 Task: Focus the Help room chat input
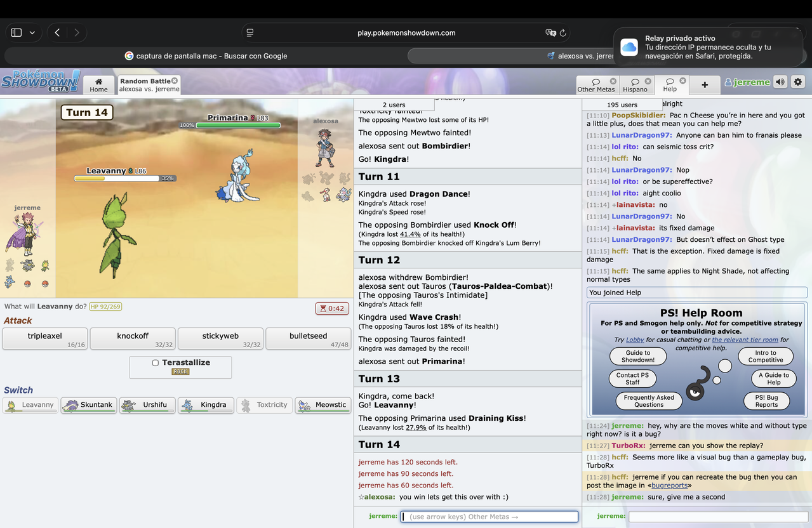coord(717,517)
